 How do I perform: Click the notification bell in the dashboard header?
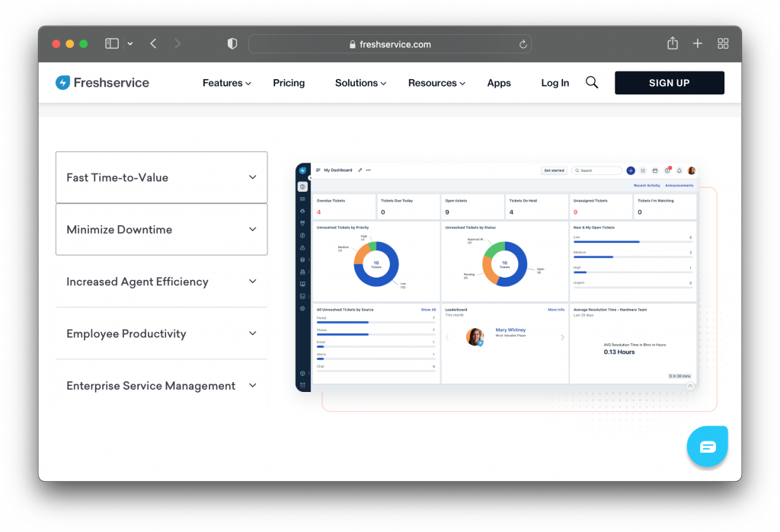pos(679,170)
